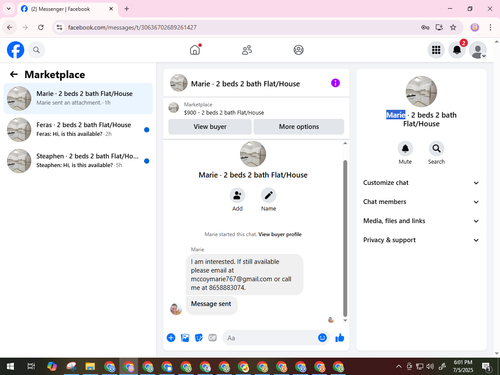Screen dimensions: 500x375
Task: Expand the Privacy & support section
Action: point(421,240)
